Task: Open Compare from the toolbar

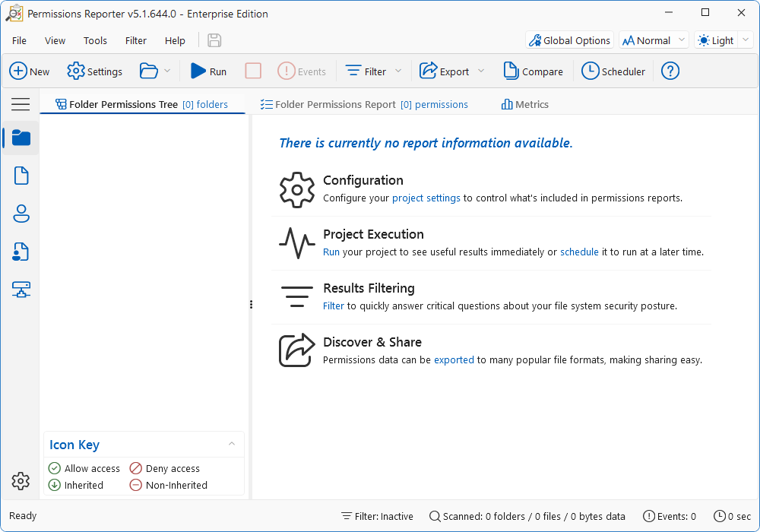Action: (534, 71)
